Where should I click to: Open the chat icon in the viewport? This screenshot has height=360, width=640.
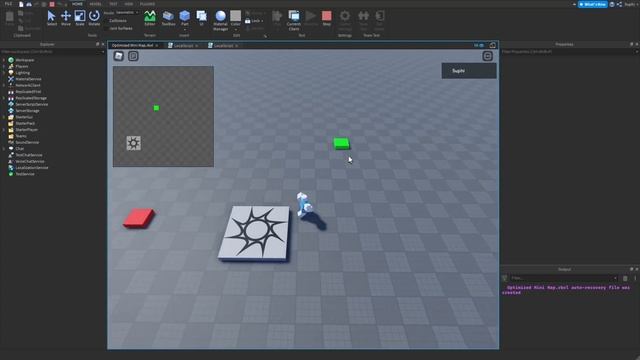133,56
